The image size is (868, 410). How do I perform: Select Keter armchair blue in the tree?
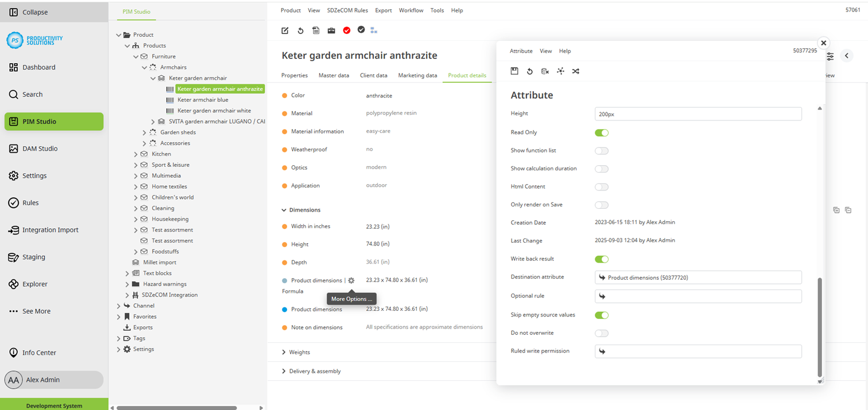pos(203,100)
